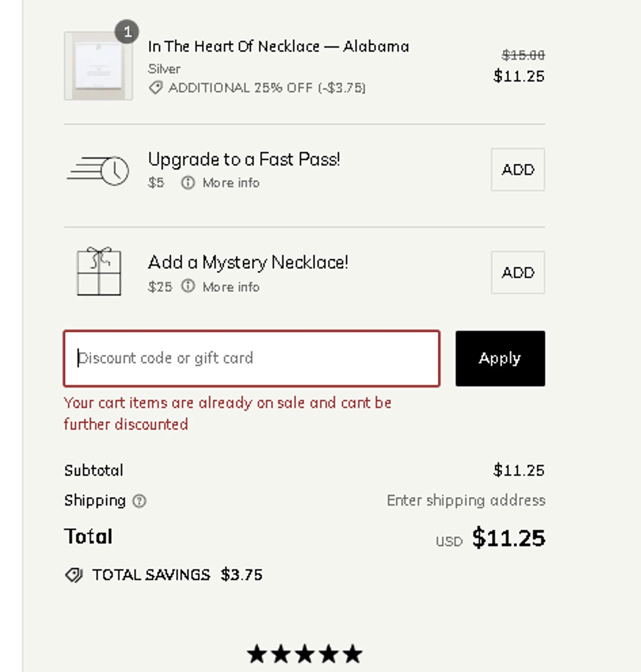Screen dimensions: 641x672
Task: Click the quantity badge on product thumbnail
Action: point(127,32)
